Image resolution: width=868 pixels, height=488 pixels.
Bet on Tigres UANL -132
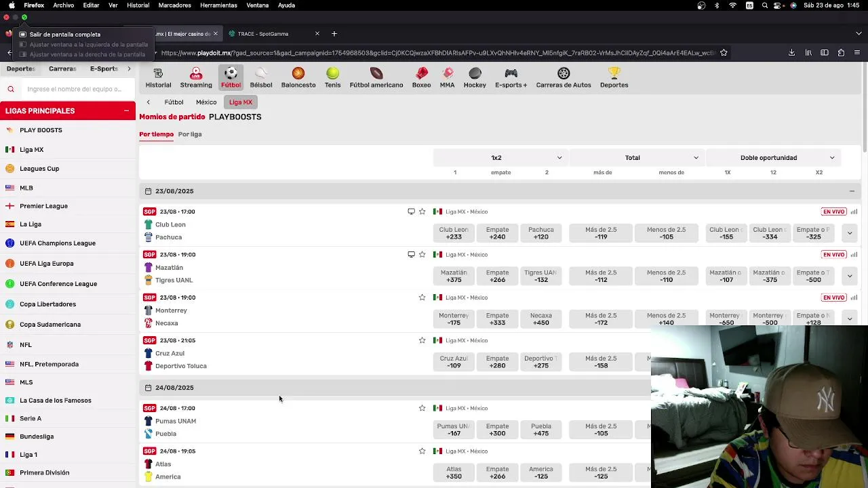541,276
